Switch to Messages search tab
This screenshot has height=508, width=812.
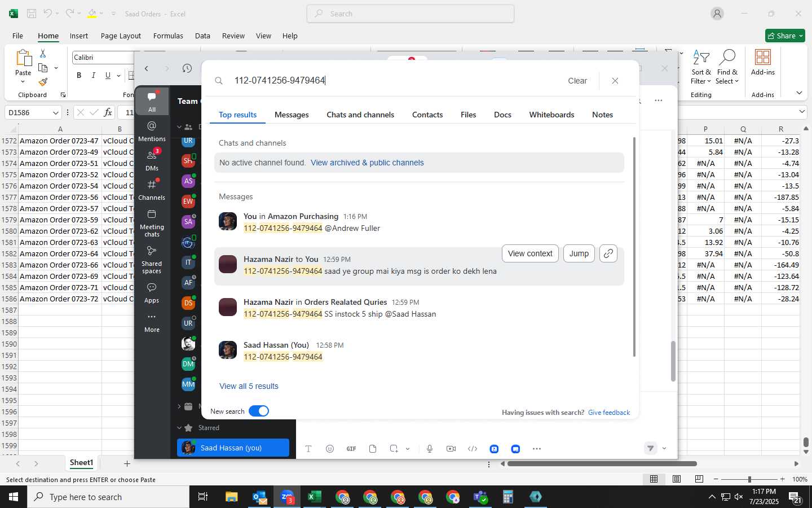(x=292, y=115)
